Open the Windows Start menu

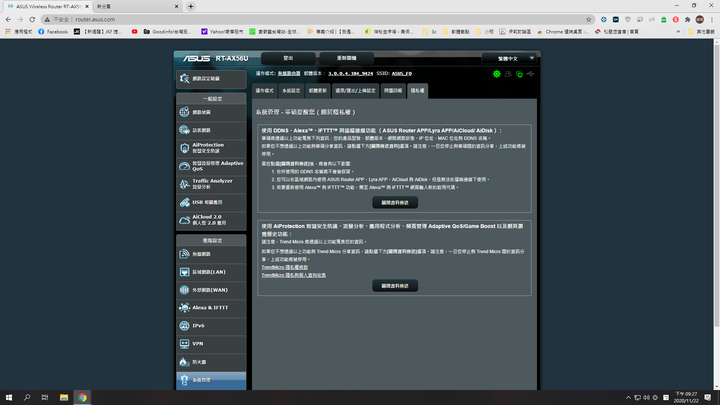click(9, 398)
